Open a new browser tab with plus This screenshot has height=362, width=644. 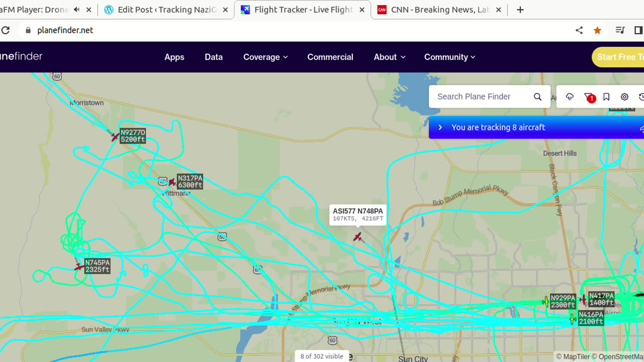pyautogui.click(x=520, y=10)
